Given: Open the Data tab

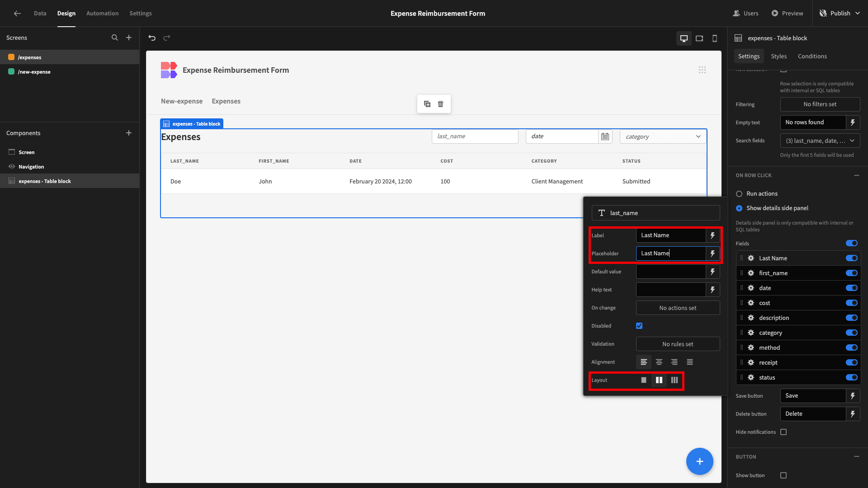Looking at the screenshot, I should [x=40, y=14].
